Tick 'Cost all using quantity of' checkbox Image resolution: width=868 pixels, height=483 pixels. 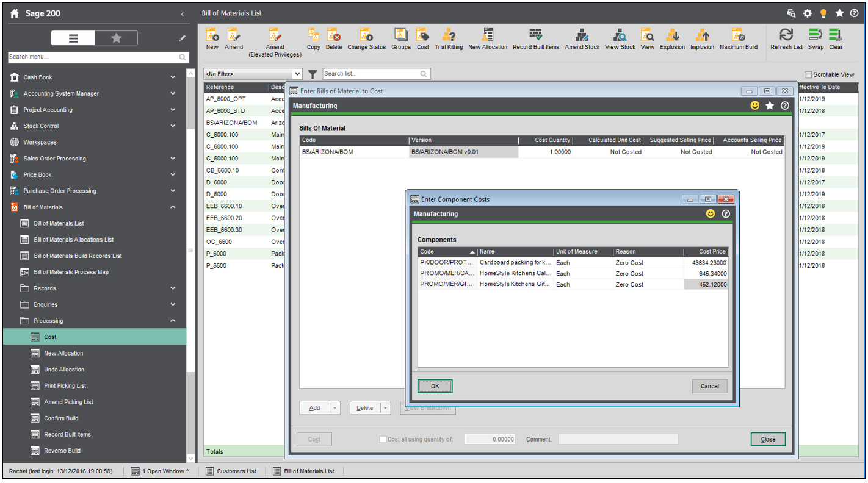(x=383, y=439)
